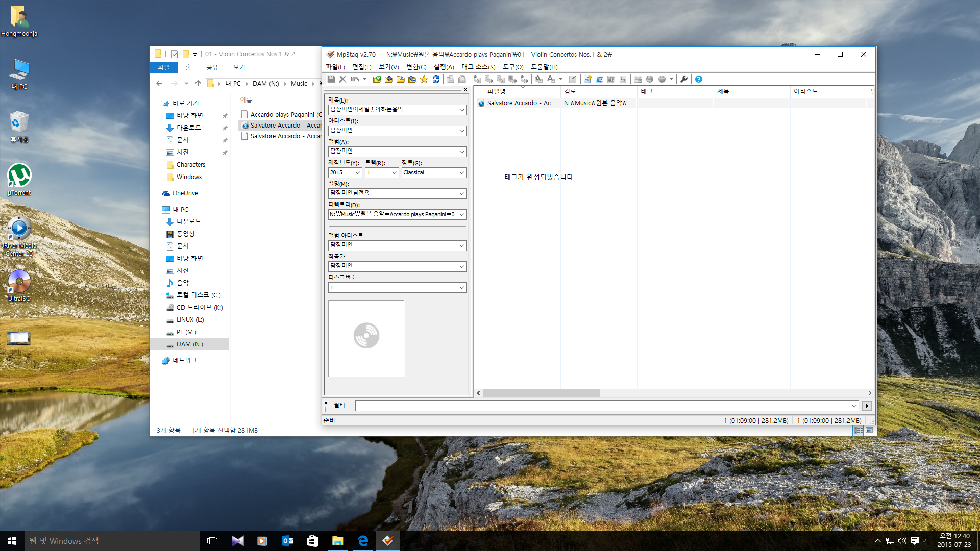Save tag with the floppy disk icon
The image size is (980, 551).
[x=331, y=79]
